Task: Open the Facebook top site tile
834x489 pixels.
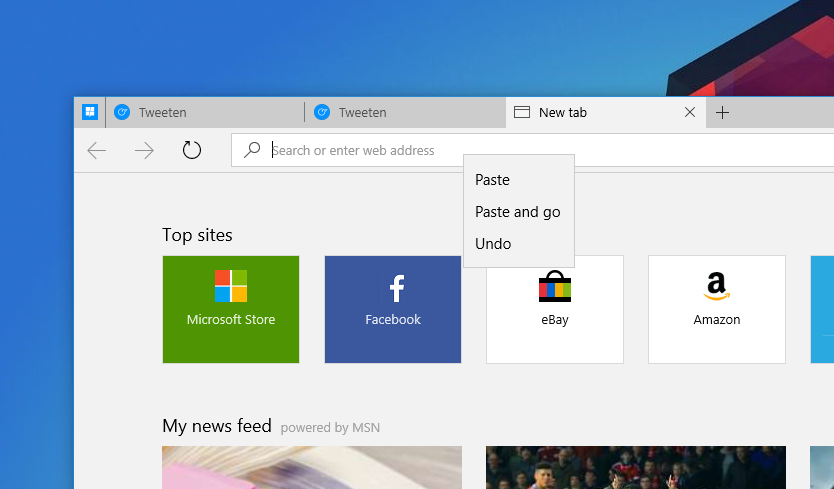Action: (393, 310)
